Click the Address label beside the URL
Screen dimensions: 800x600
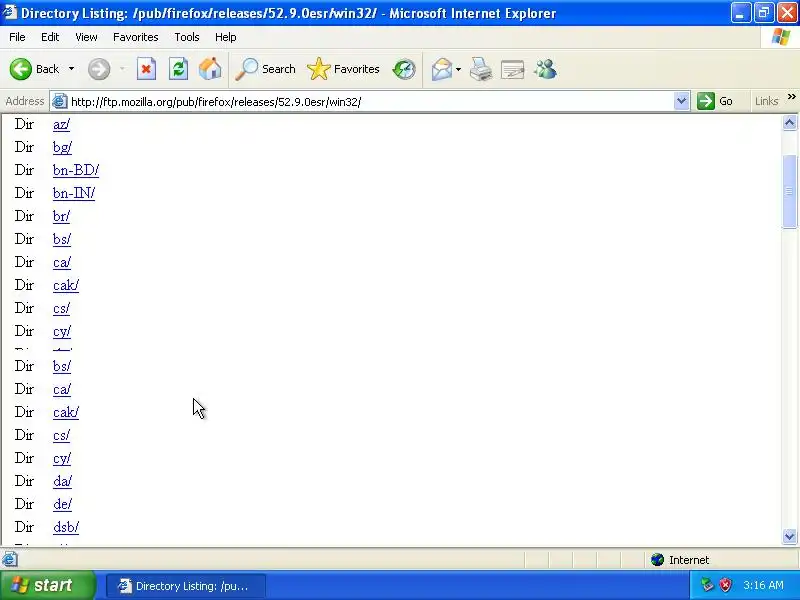tap(24, 101)
